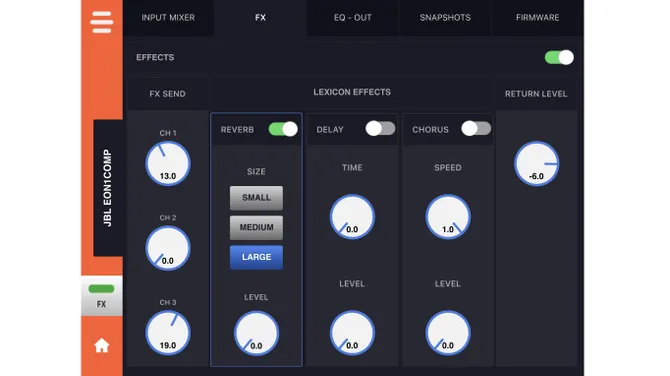This screenshot has width=670, height=376.
Task: Enable the CHORUS effect
Action: click(476, 129)
